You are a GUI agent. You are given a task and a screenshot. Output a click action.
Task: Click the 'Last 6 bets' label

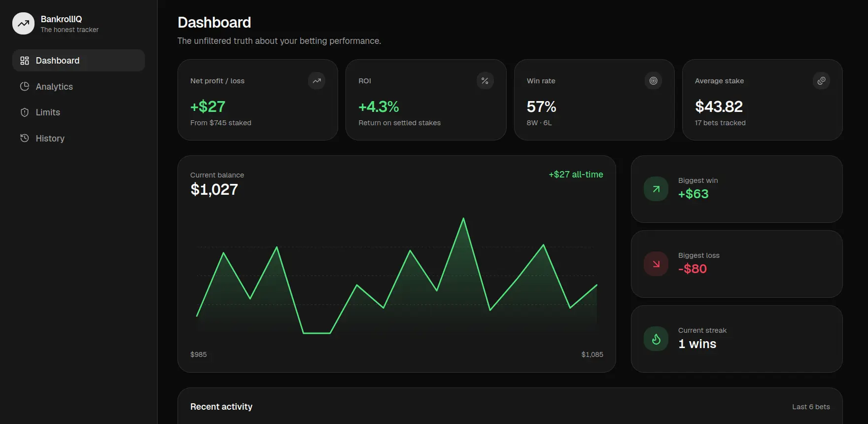point(811,407)
